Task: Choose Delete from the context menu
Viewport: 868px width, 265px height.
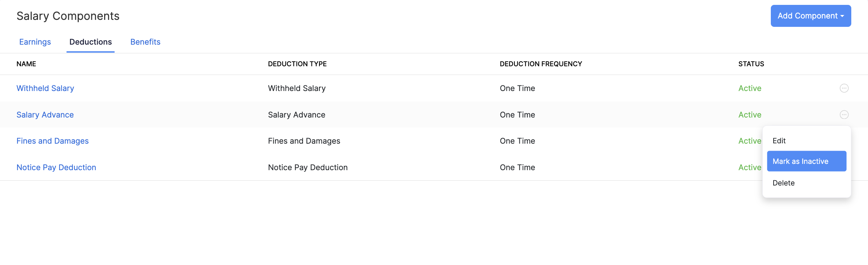Action: point(784,183)
